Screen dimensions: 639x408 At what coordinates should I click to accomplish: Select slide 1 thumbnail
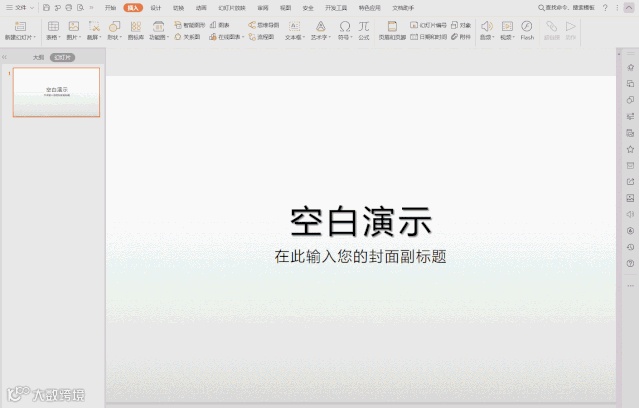56,92
